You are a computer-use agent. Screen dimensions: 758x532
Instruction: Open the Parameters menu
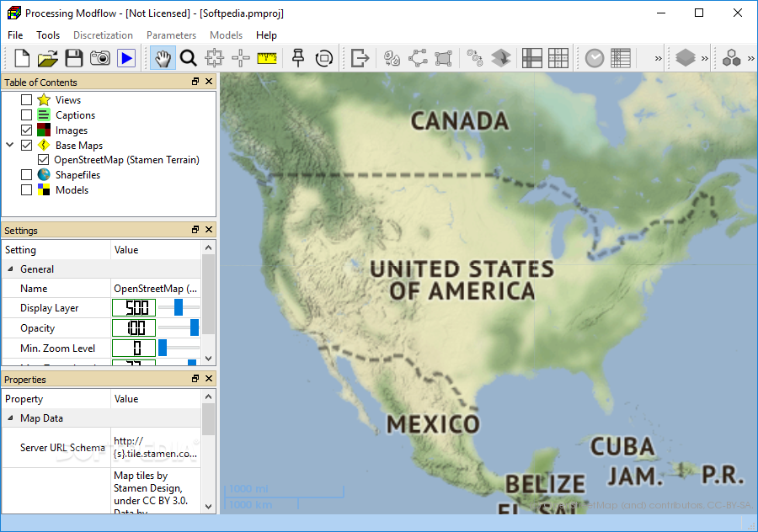click(171, 35)
